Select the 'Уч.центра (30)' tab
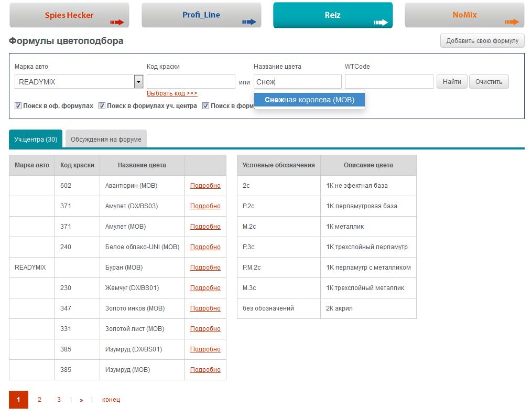The width and height of the screenshot is (532, 417). click(36, 139)
